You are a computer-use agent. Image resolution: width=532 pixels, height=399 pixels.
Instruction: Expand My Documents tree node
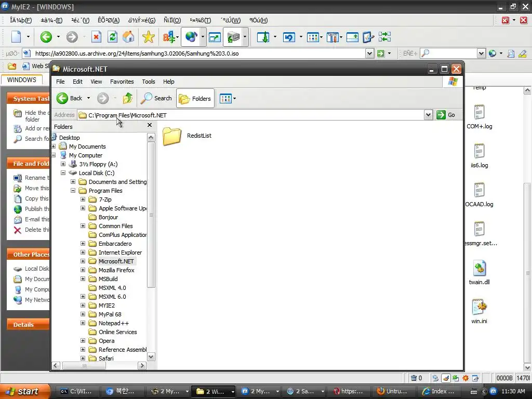54,146
